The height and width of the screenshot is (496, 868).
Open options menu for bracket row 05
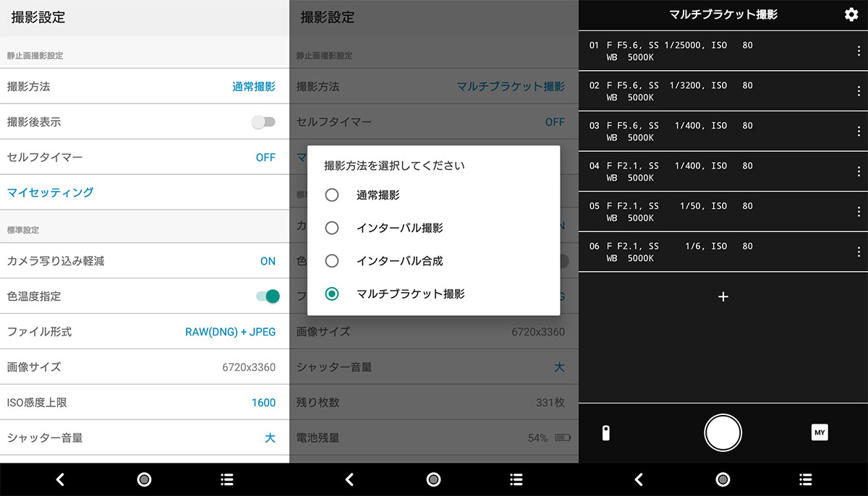(x=859, y=212)
